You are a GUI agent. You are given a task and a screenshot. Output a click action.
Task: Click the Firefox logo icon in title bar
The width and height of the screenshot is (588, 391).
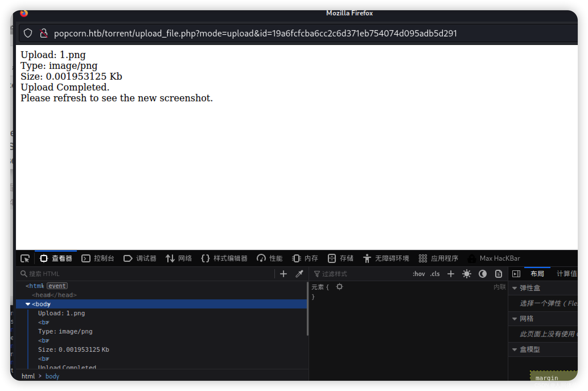[24, 13]
